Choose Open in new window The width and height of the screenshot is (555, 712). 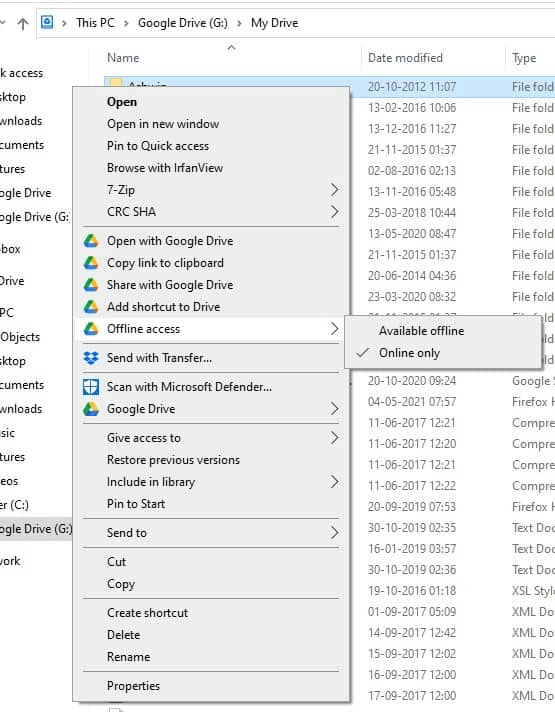click(x=163, y=124)
